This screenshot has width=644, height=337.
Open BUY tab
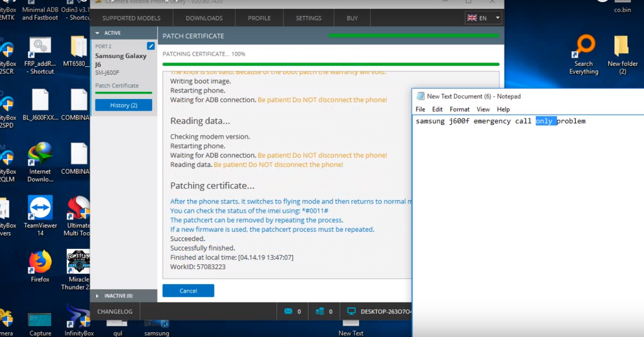[352, 18]
